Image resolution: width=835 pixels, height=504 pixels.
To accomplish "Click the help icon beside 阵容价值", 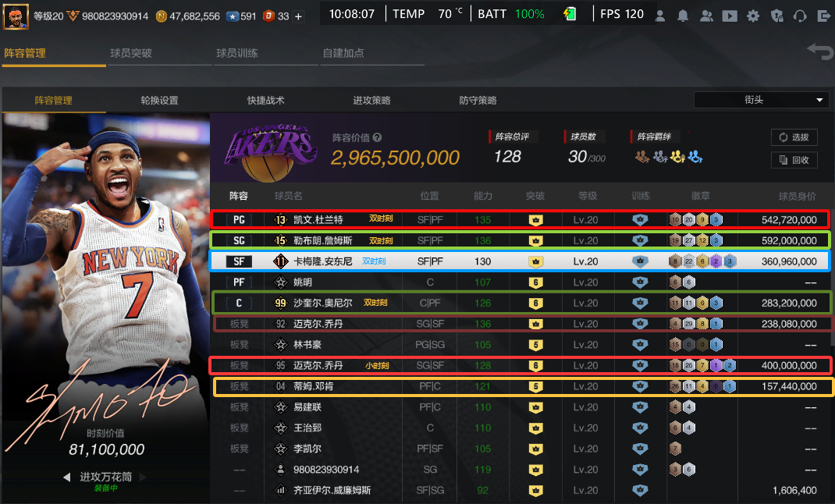I will (377, 137).
